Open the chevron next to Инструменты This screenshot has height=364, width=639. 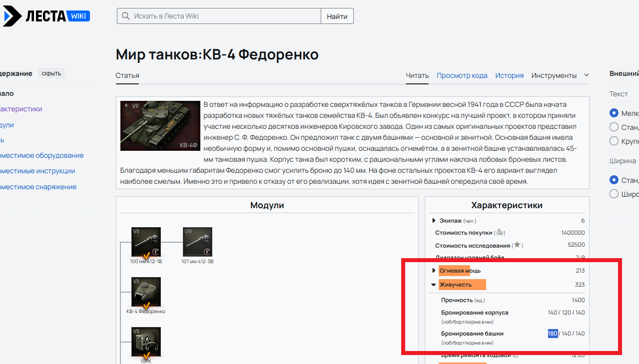587,75
